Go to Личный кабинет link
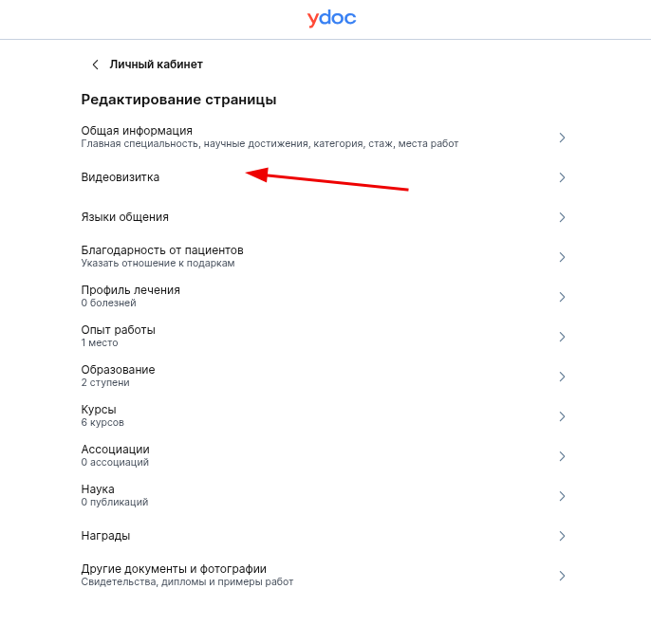 pyautogui.click(x=156, y=64)
